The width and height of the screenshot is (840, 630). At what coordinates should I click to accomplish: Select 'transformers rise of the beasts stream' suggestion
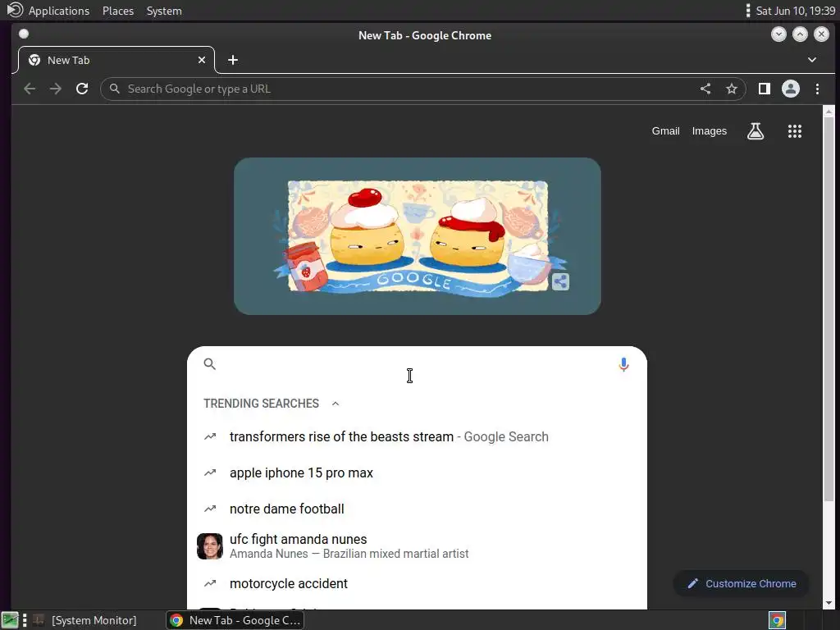pos(418,436)
